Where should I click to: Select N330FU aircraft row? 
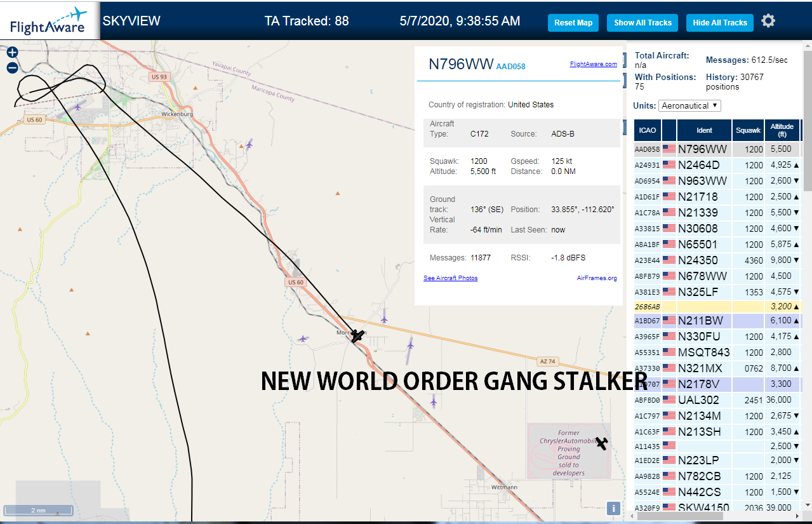717,337
